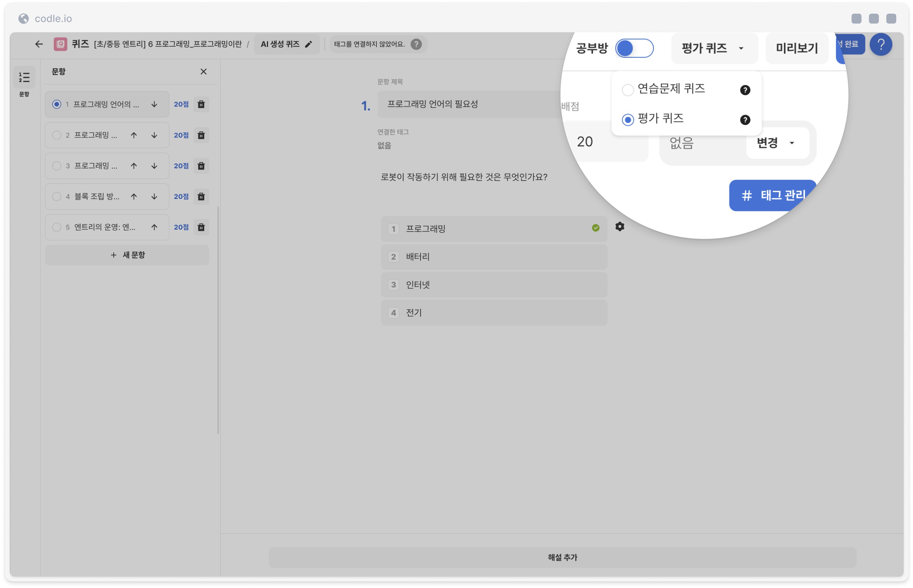The image size is (913, 588).
Task: Click the 미리보기 button
Action: point(797,48)
